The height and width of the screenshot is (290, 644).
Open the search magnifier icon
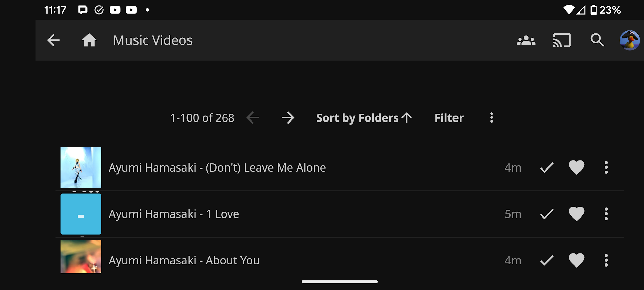click(597, 40)
